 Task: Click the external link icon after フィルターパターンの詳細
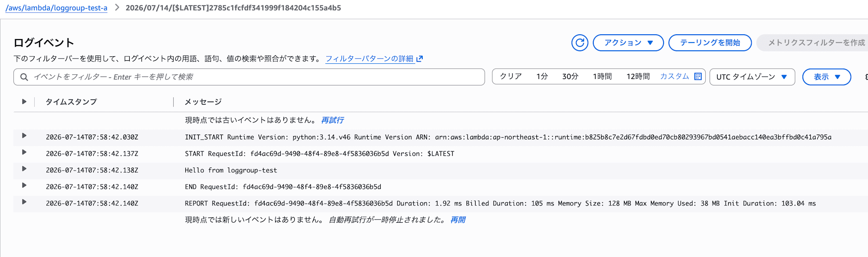tap(419, 59)
